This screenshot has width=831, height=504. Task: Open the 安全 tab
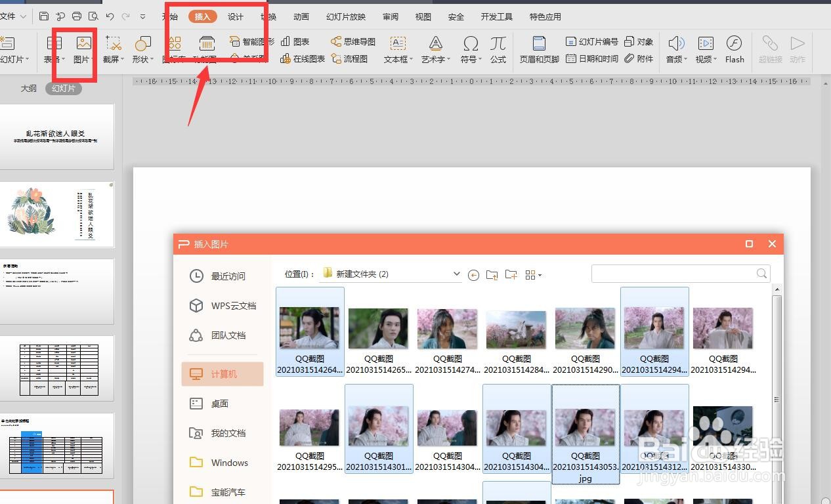[456, 17]
